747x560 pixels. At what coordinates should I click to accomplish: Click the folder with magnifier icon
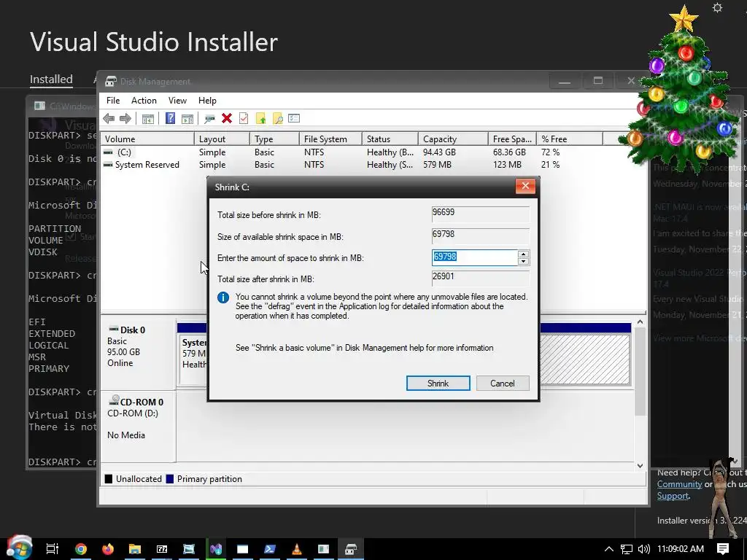pos(277,119)
